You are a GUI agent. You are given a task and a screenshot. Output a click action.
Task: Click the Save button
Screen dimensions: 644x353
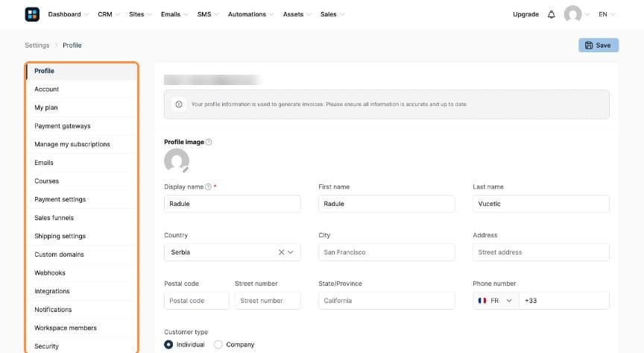599,46
